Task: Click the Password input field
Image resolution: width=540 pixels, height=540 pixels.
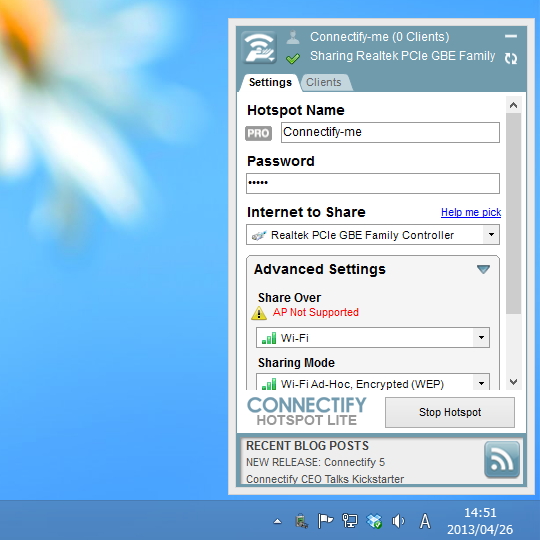Action: click(373, 184)
